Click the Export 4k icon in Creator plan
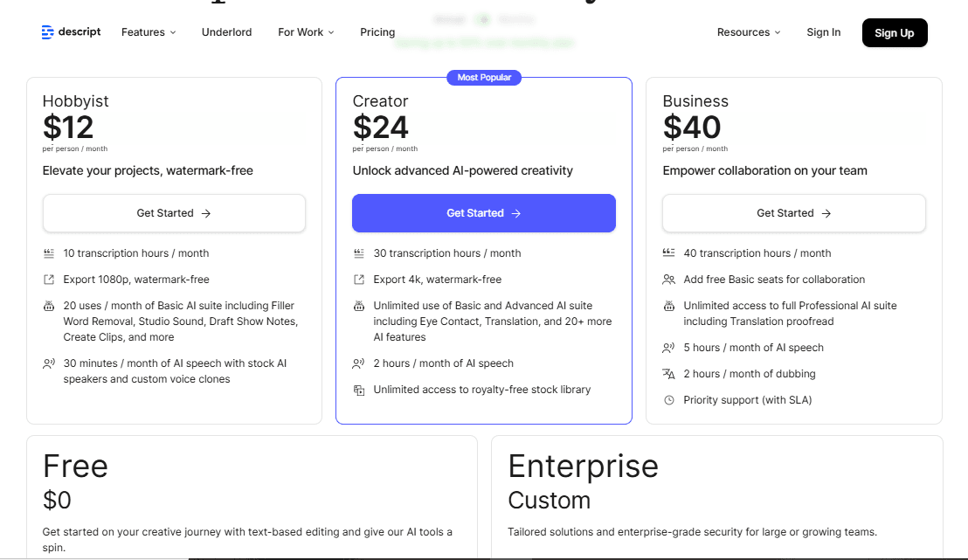This screenshot has width=968, height=560. [359, 279]
